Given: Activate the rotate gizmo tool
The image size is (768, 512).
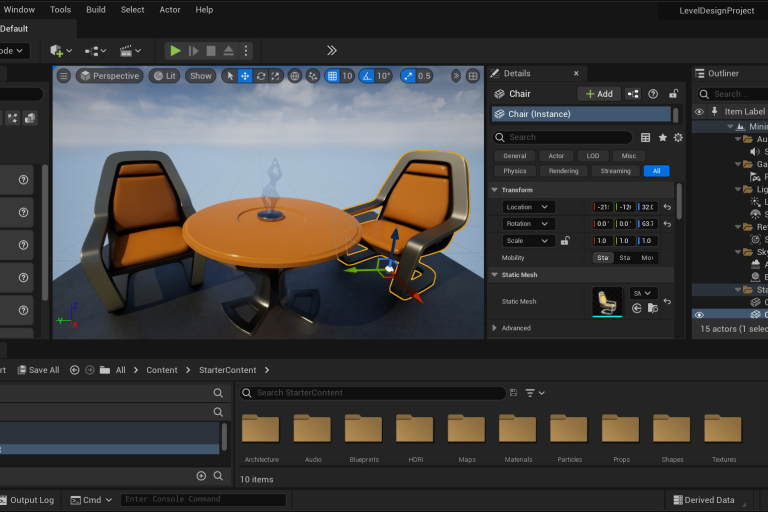Looking at the screenshot, I should click(x=261, y=76).
